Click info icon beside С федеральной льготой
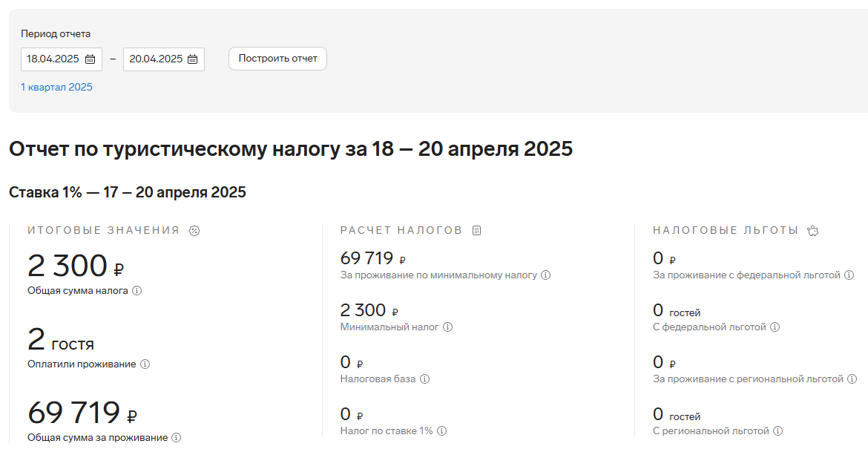This screenshot has width=868, height=452. pos(775,327)
